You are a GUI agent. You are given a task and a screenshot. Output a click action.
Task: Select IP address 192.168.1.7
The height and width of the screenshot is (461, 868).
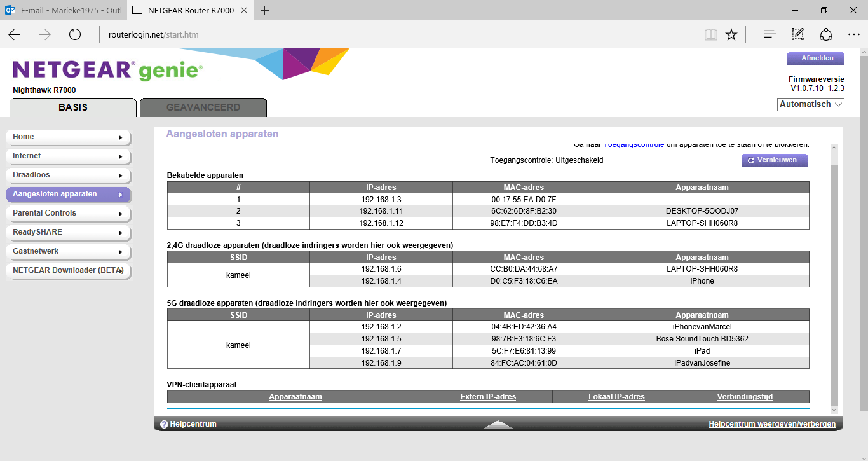[381, 351]
